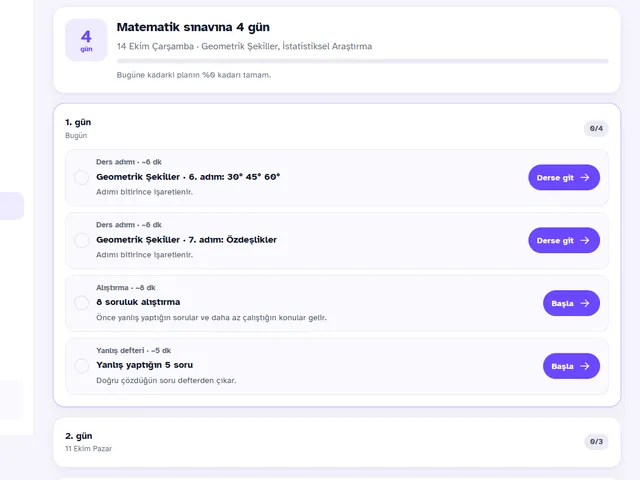The height and width of the screenshot is (480, 640).
Task: Start the 8 soruluk alıştırma with Başla
Action: 571,303
